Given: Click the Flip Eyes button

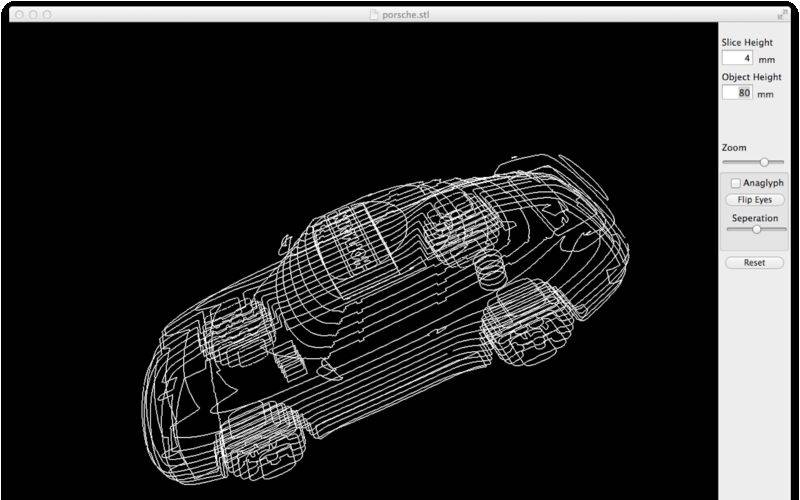Looking at the screenshot, I should coord(755,200).
